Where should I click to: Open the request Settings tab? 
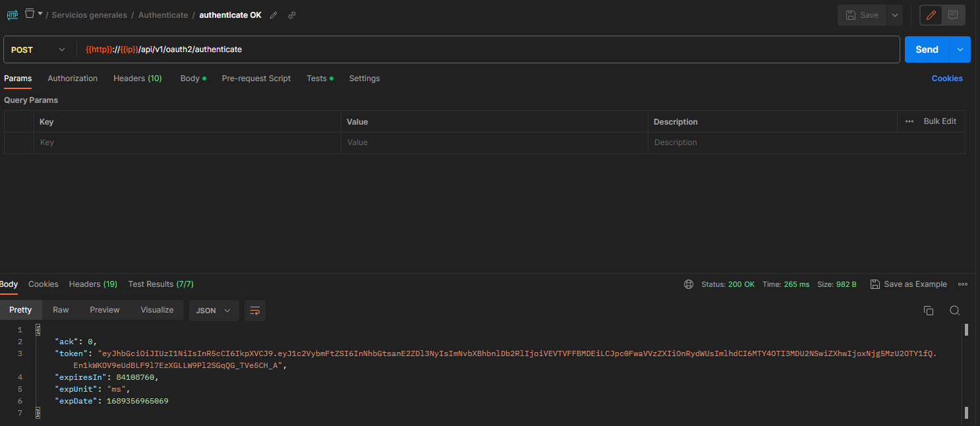[x=364, y=78]
